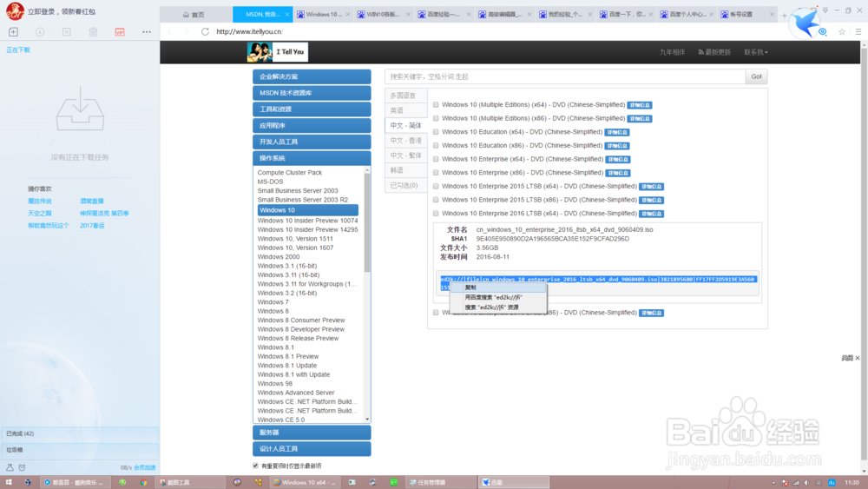Click 立即登录，领新春红包 login link
Screen dimensions: 868x489
click(62, 11)
